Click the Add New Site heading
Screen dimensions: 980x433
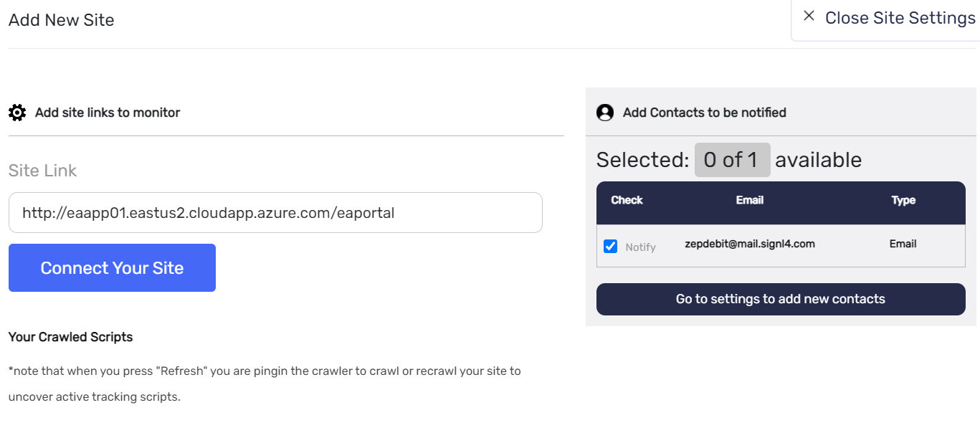62,20
